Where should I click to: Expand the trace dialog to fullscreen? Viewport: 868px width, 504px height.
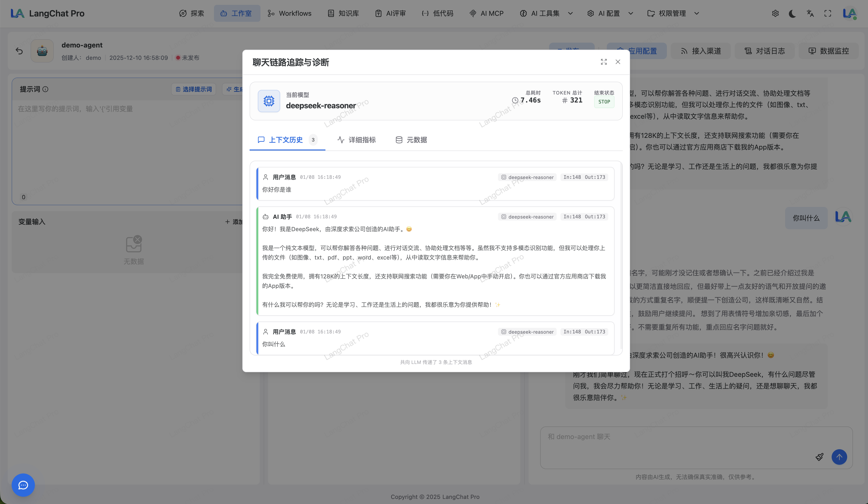coord(603,62)
